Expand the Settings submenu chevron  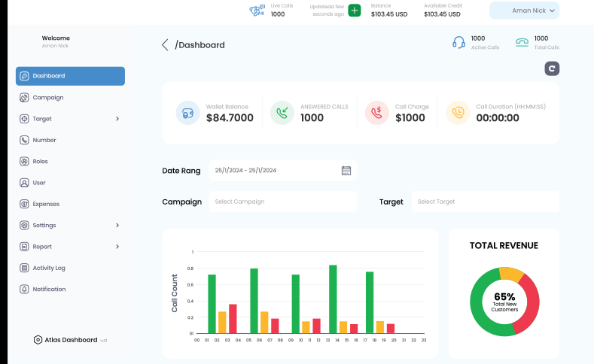[117, 225]
